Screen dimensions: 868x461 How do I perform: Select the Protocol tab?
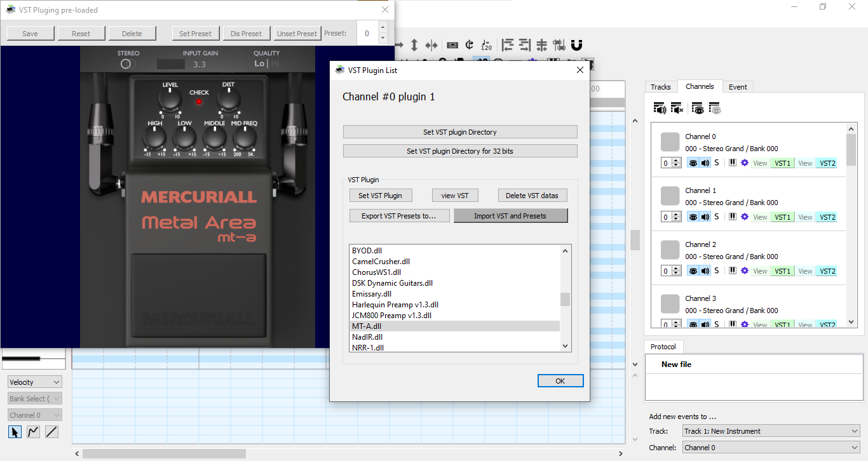point(663,347)
